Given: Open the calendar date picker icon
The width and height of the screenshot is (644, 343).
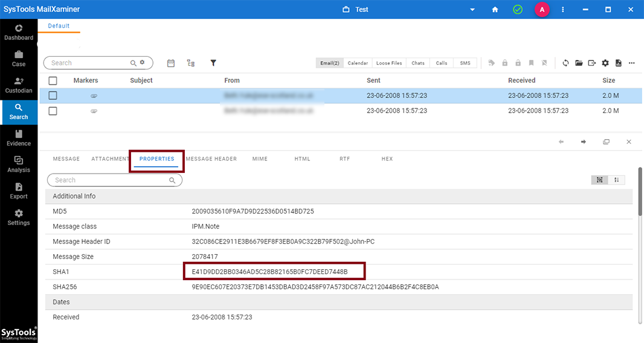Looking at the screenshot, I should (171, 63).
